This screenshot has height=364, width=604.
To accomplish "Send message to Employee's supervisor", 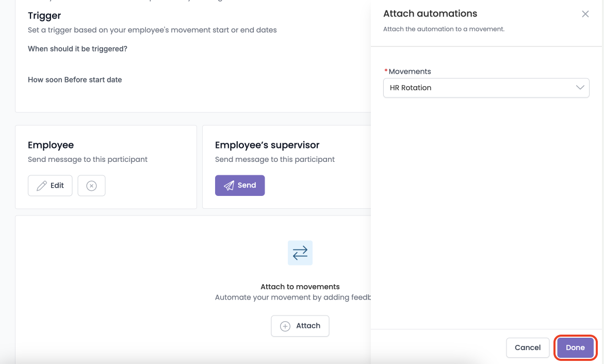I will coord(240,185).
